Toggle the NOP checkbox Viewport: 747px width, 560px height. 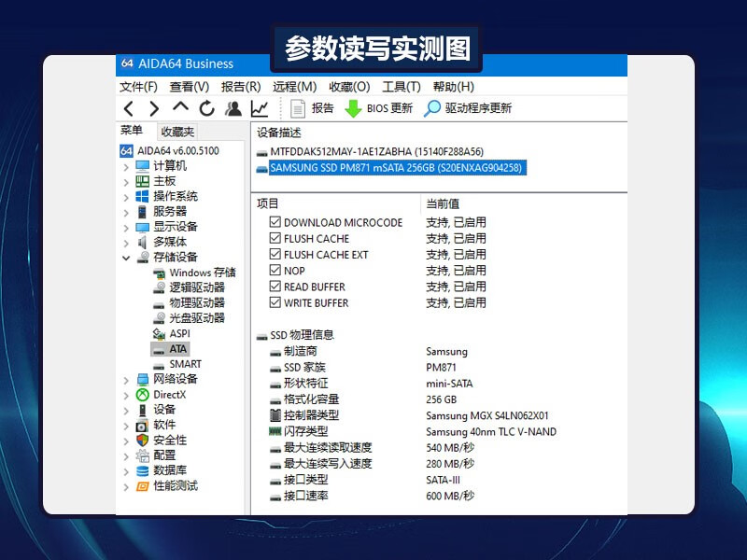click(275, 271)
